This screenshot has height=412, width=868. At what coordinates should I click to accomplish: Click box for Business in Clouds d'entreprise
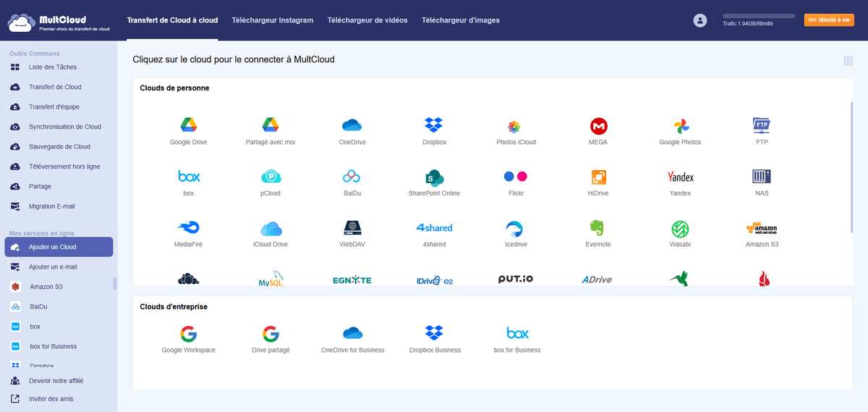517,333
